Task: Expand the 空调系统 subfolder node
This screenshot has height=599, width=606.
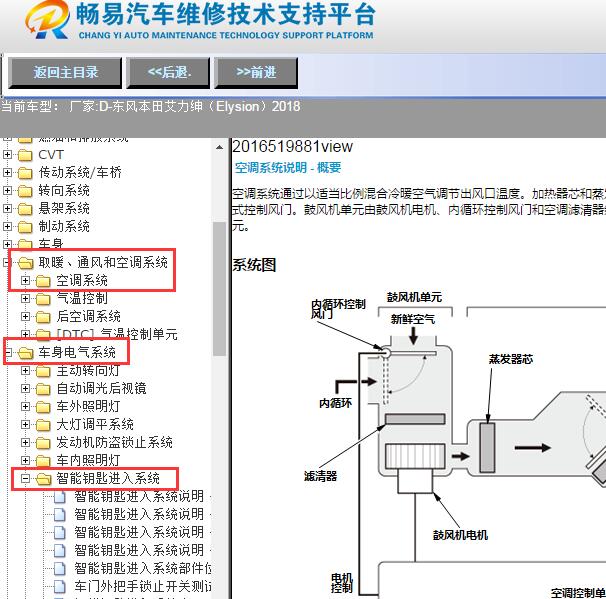Action: (26, 281)
